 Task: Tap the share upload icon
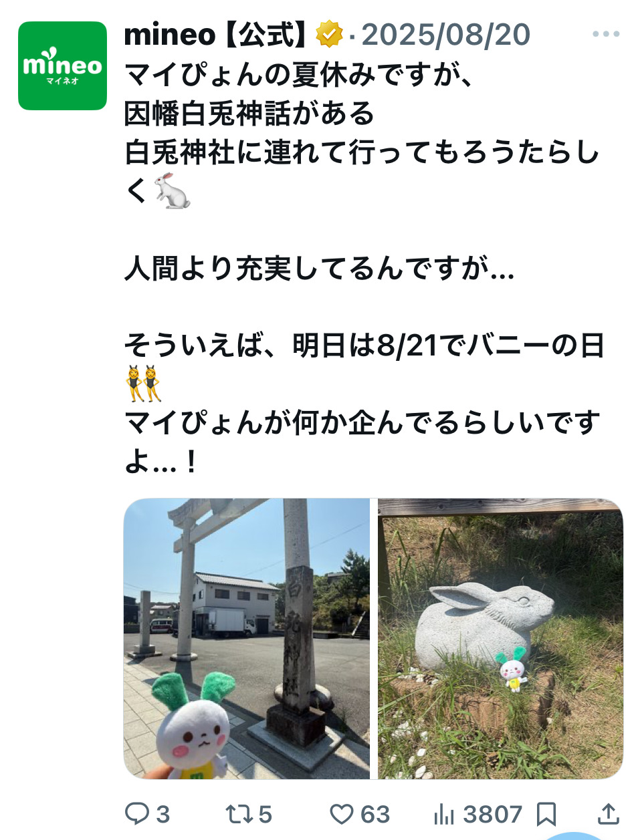608,813
